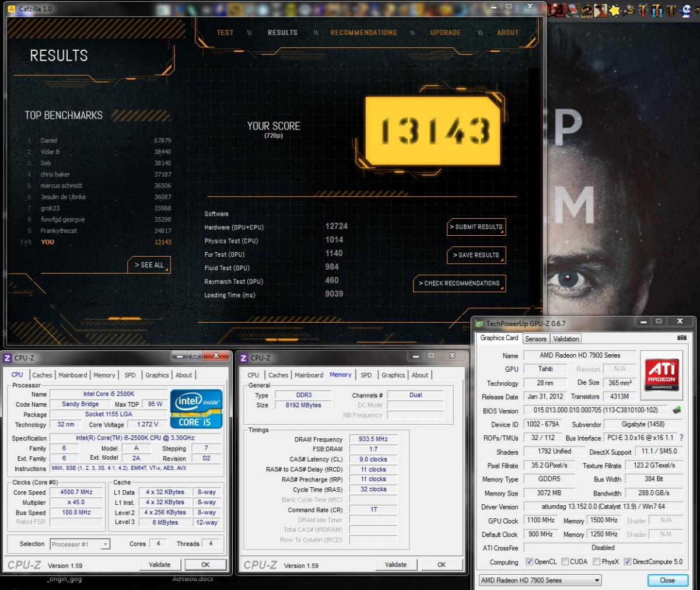Open the red T shield desktop icon

[x=642, y=9]
